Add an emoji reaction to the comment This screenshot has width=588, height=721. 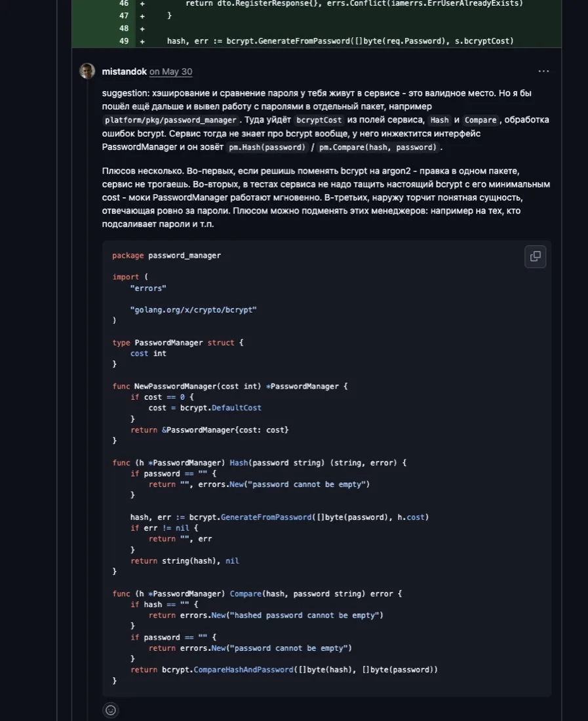click(111, 710)
